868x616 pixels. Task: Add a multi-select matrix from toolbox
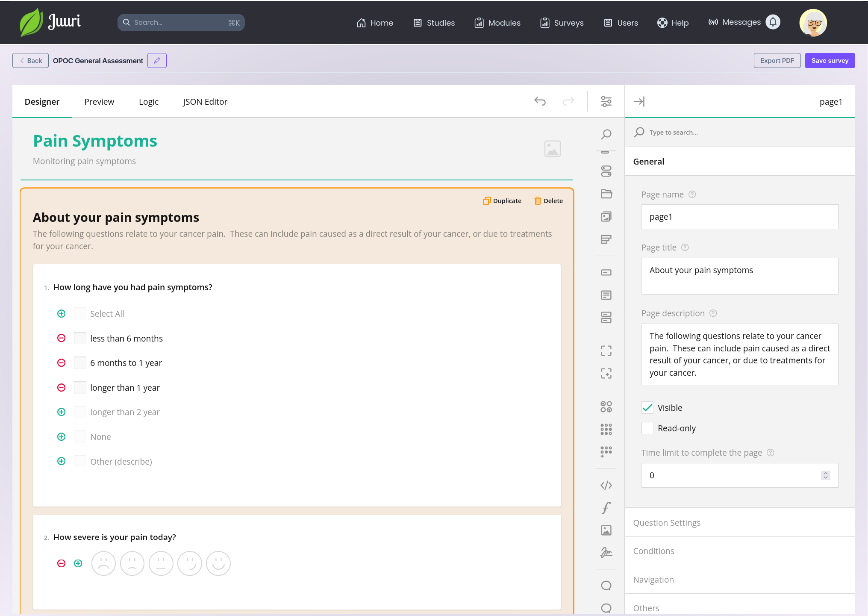click(x=606, y=429)
